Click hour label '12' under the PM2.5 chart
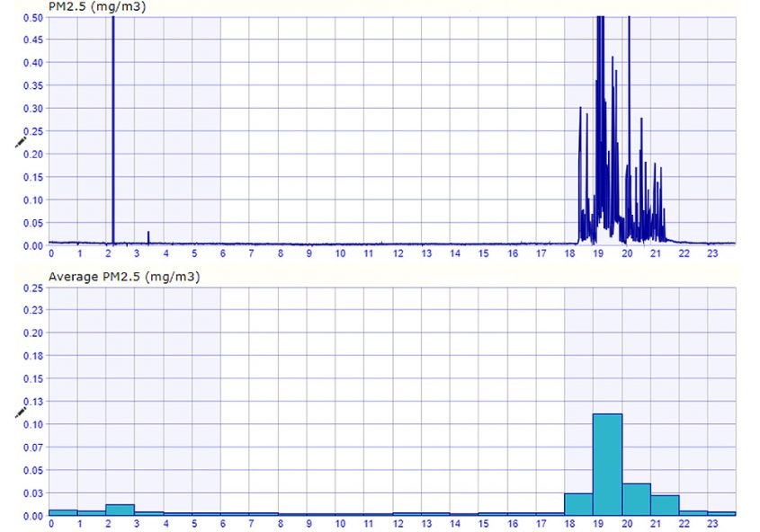This screenshot has height=532, width=760. [398, 253]
